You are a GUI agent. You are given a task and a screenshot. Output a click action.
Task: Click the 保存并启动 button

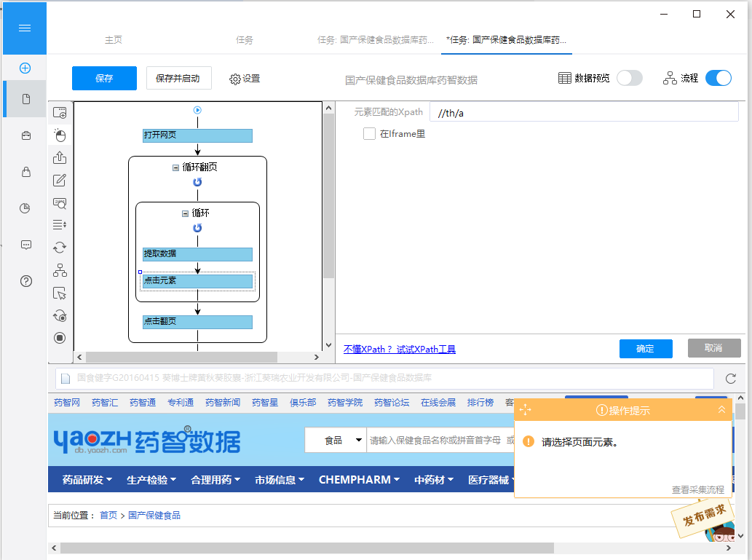[x=178, y=78]
